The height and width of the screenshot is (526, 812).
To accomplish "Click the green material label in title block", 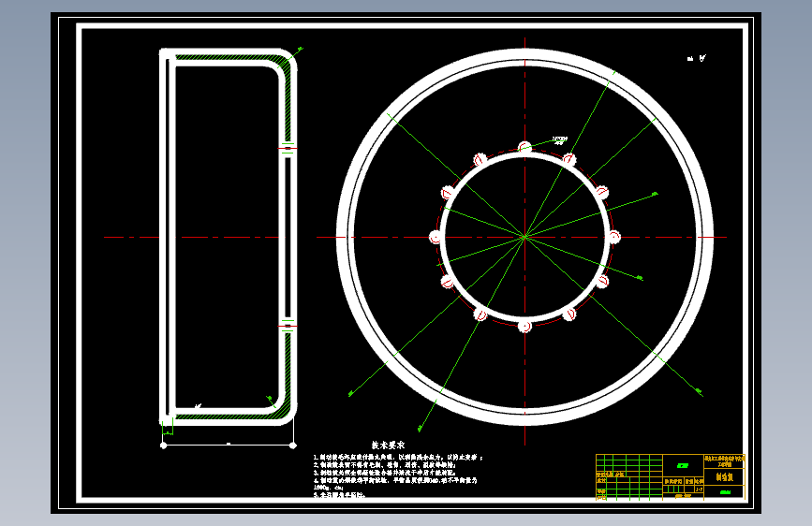I will point(683,465).
